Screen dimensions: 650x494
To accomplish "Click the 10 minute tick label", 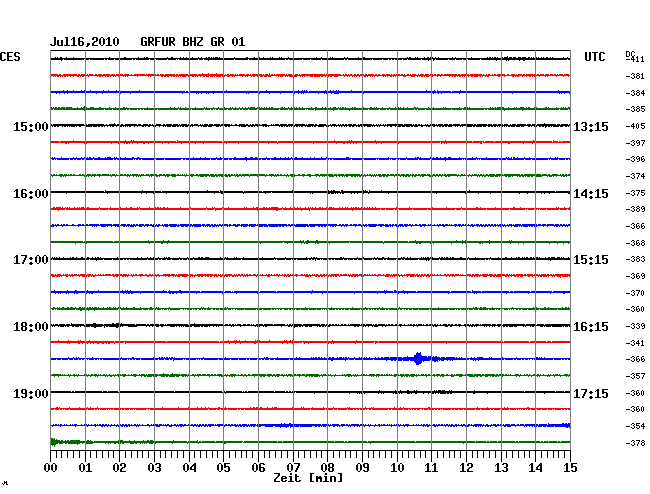I will point(397,467).
